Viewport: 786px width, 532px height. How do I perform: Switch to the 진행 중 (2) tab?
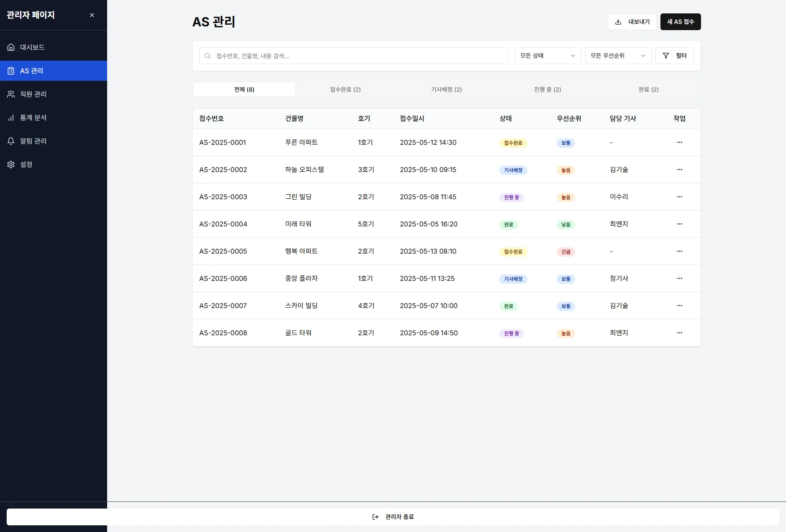click(x=547, y=90)
